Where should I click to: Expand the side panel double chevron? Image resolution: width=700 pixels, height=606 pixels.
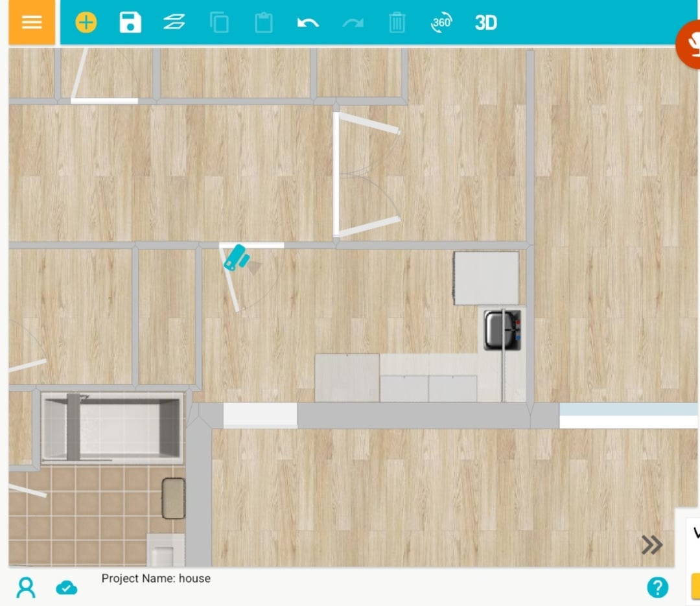click(651, 545)
